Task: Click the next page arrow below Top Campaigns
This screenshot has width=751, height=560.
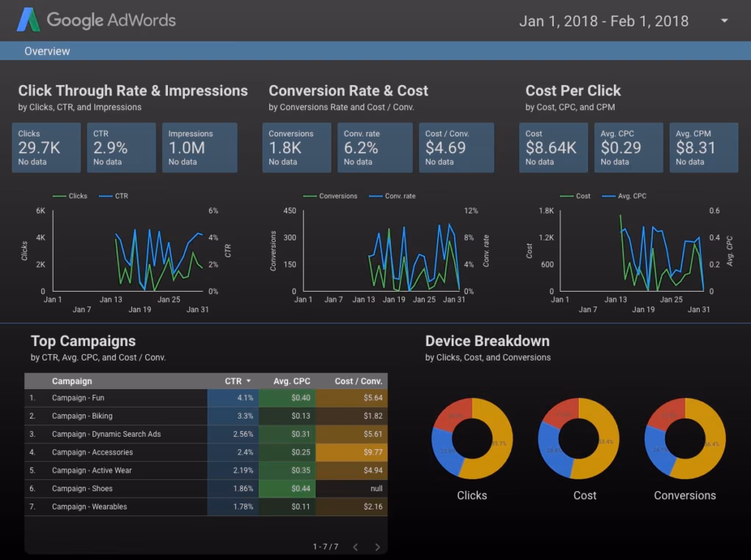Action: click(378, 546)
